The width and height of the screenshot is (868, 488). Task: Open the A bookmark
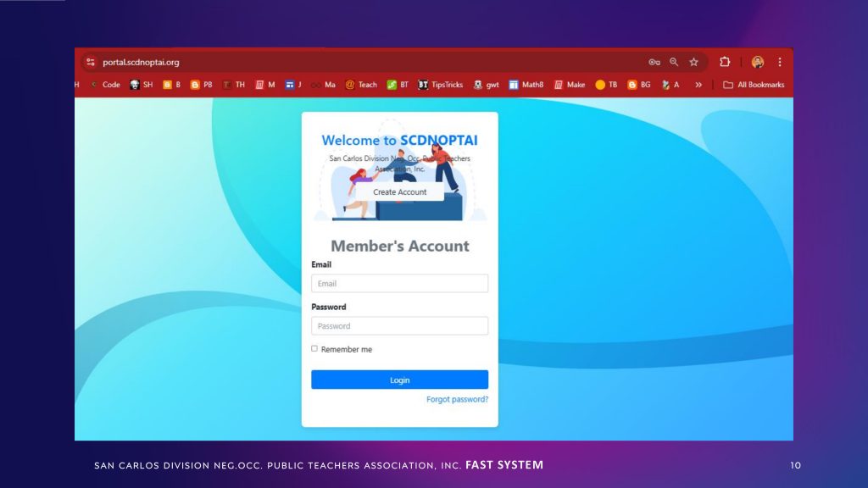pyautogui.click(x=670, y=85)
